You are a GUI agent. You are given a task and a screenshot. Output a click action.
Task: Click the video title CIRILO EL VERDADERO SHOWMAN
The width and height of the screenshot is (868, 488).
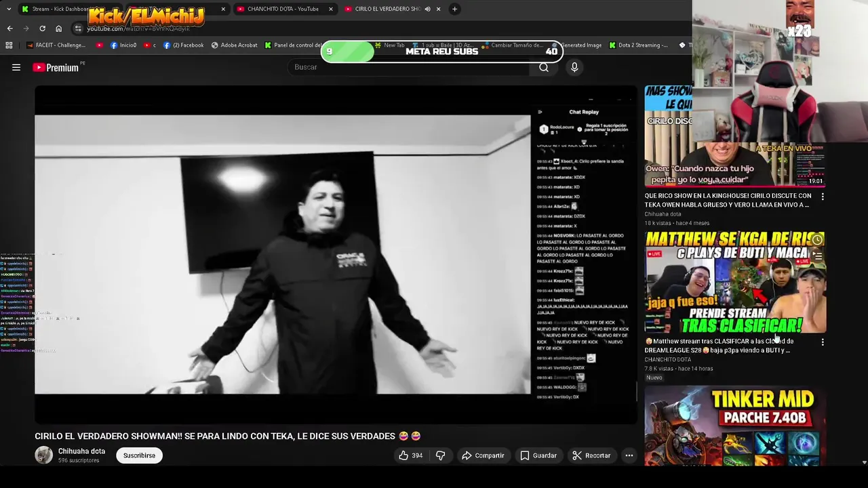click(228, 436)
